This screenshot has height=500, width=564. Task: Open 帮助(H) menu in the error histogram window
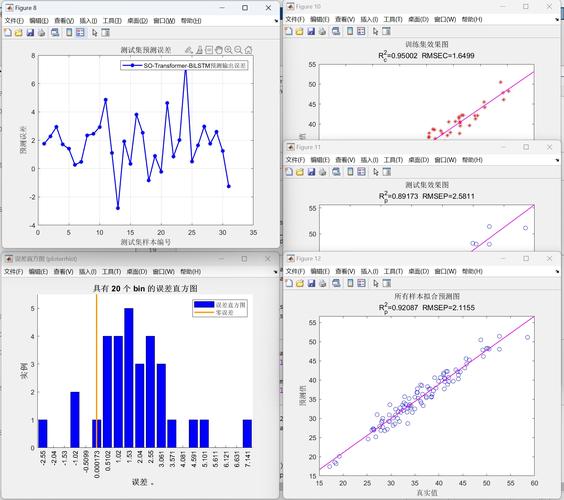click(191, 272)
